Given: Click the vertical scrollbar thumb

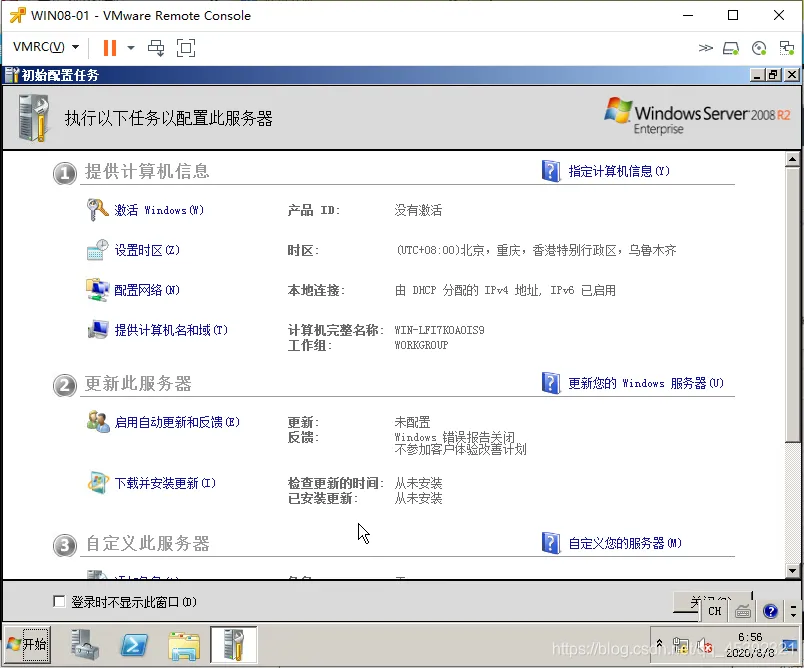Looking at the screenshot, I should point(792,303).
